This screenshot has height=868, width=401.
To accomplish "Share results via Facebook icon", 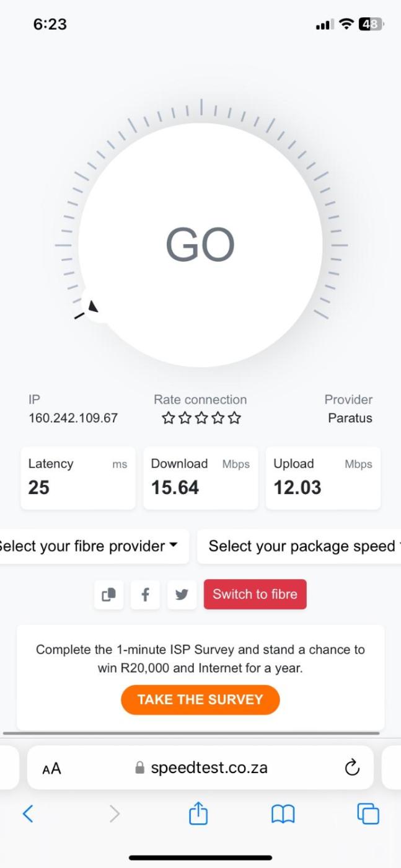I will 145,595.
